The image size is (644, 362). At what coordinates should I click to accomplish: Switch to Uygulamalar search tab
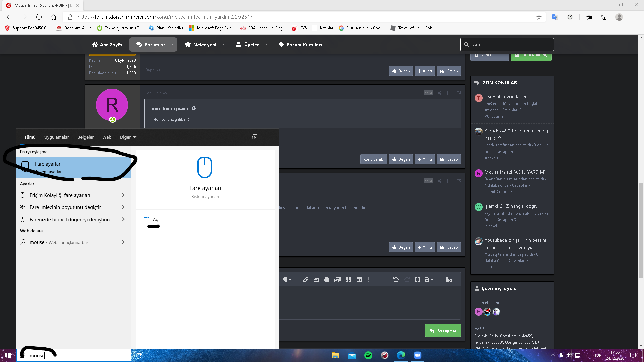56,137
